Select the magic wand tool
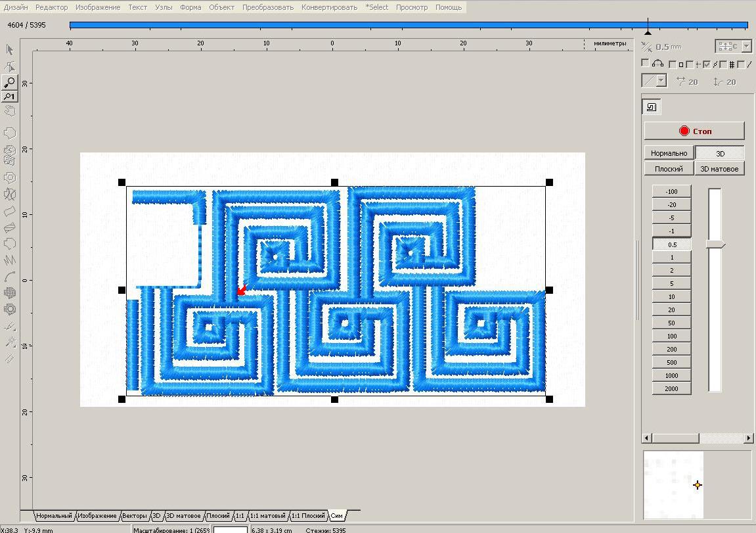The width and height of the screenshot is (756, 533). point(10,342)
